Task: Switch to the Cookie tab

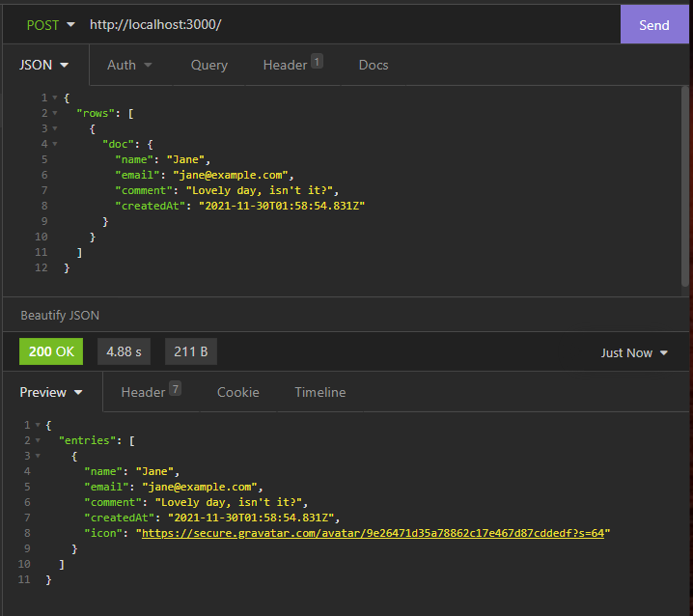Action: (x=238, y=392)
